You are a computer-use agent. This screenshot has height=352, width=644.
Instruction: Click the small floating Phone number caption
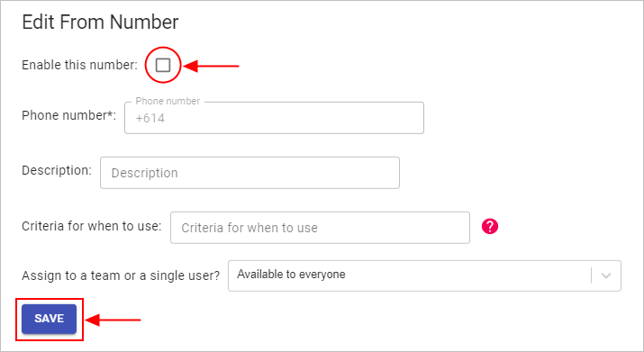pos(168,101)
